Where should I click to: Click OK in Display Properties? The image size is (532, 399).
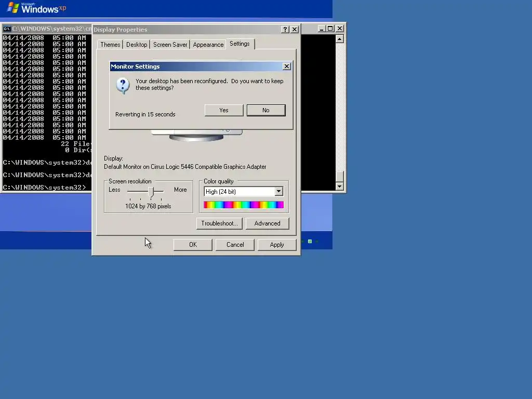(193, 245)
